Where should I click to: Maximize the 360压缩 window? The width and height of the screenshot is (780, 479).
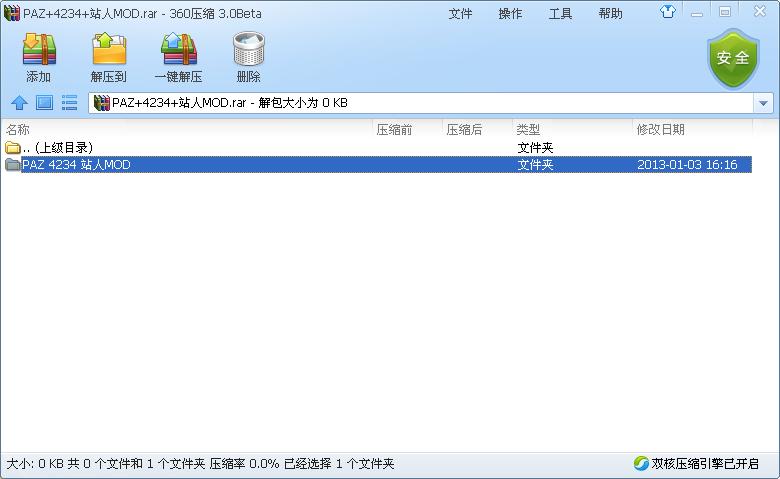[x=725, y=12]
